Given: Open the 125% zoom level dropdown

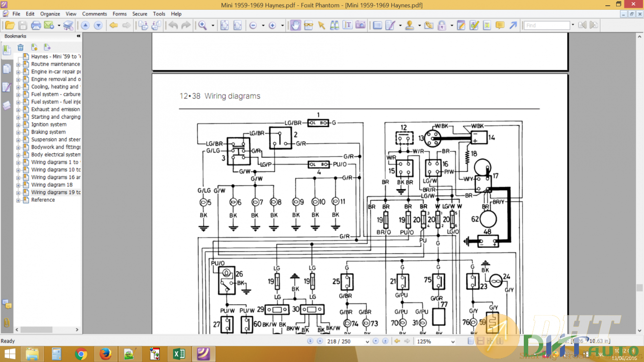Looking at the screenshot, I should (x=452, y=341).
